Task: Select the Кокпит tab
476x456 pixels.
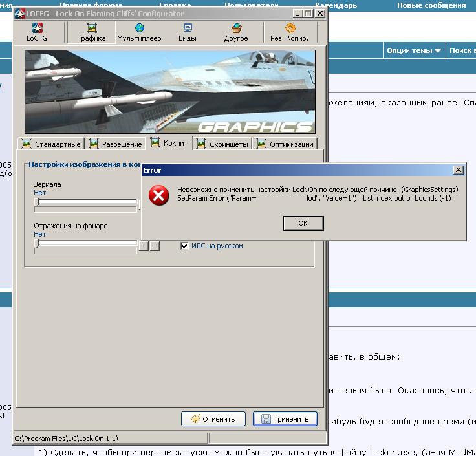Action: coord(169,143)
